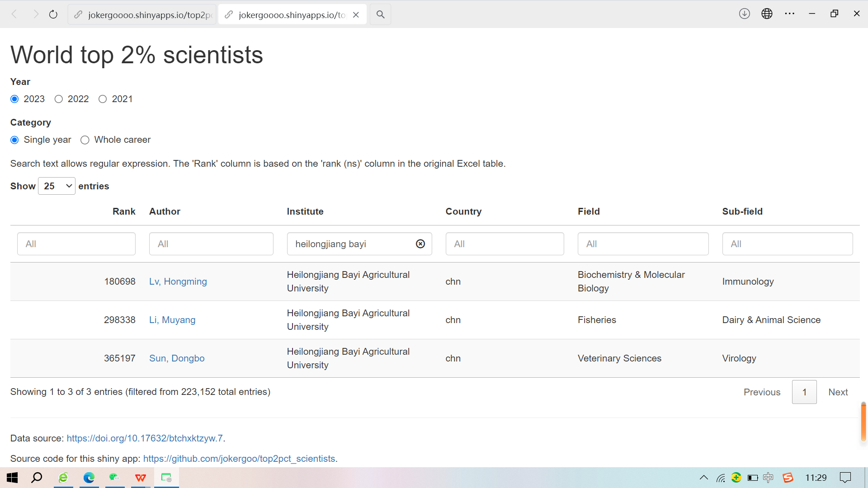
Task: Click the globe translate icon
Action: [x=767, y=14]
